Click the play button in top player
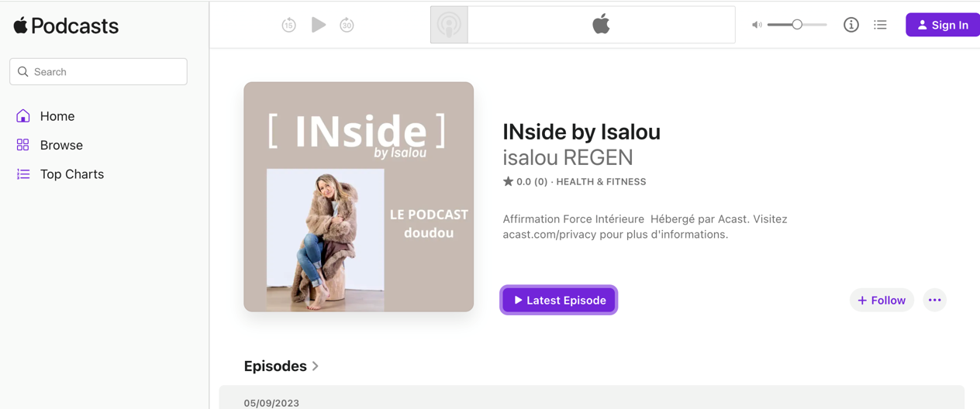 point(319,25)
